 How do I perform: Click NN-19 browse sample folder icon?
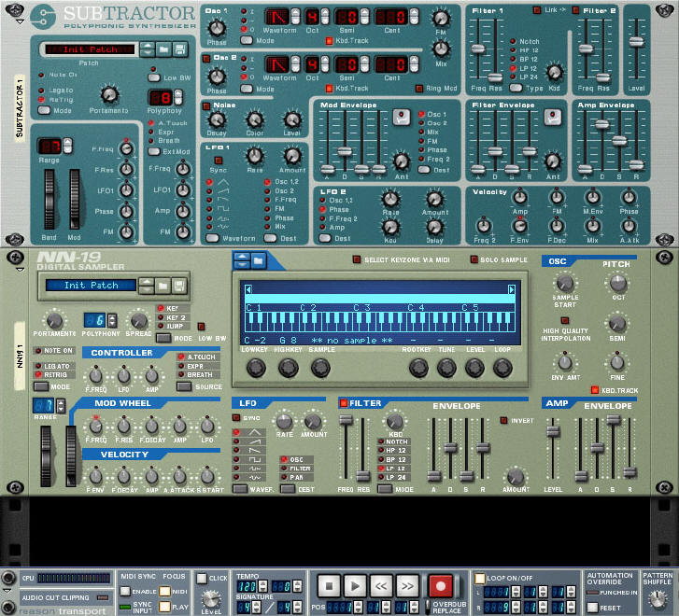point(258,259)
